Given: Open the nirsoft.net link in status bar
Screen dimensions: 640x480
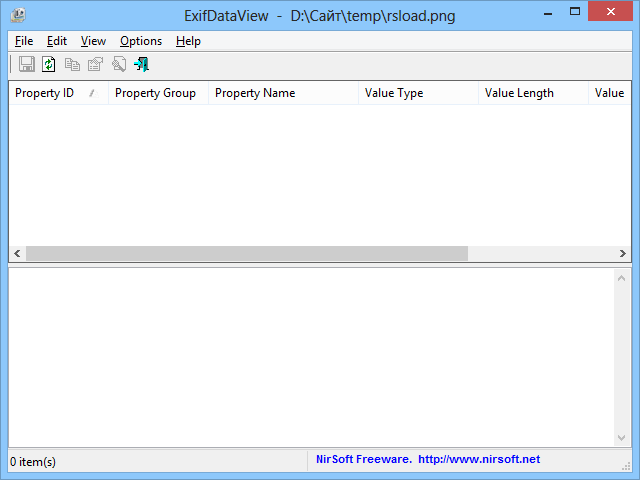Looking at the screenshot, I should click(479, 459).
